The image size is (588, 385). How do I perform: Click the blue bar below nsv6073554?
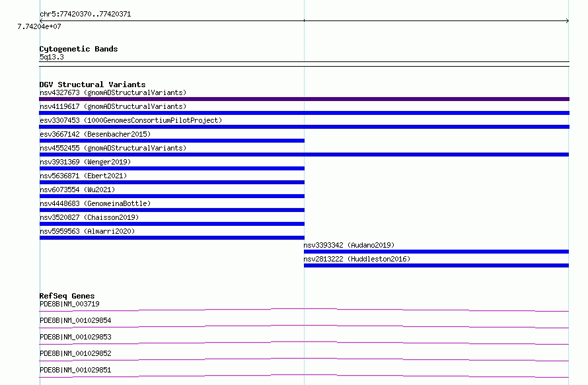point(172,196)
